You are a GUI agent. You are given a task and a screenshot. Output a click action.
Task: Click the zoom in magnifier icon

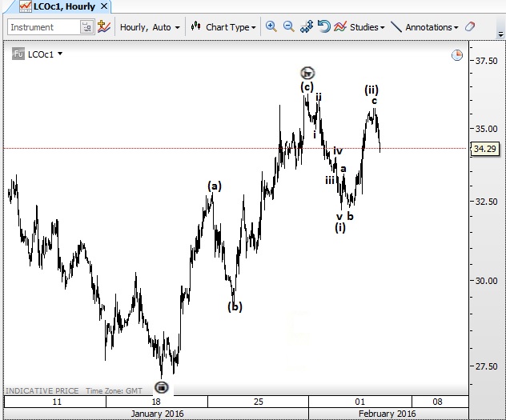pyautogui.click(x=271, y=26)
